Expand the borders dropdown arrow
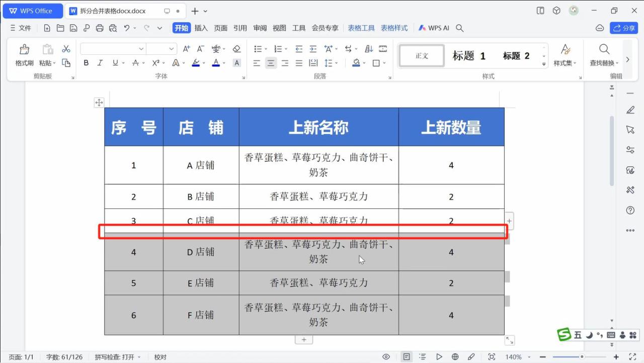This screenshot has width=644, height=363. pos(384,63)
